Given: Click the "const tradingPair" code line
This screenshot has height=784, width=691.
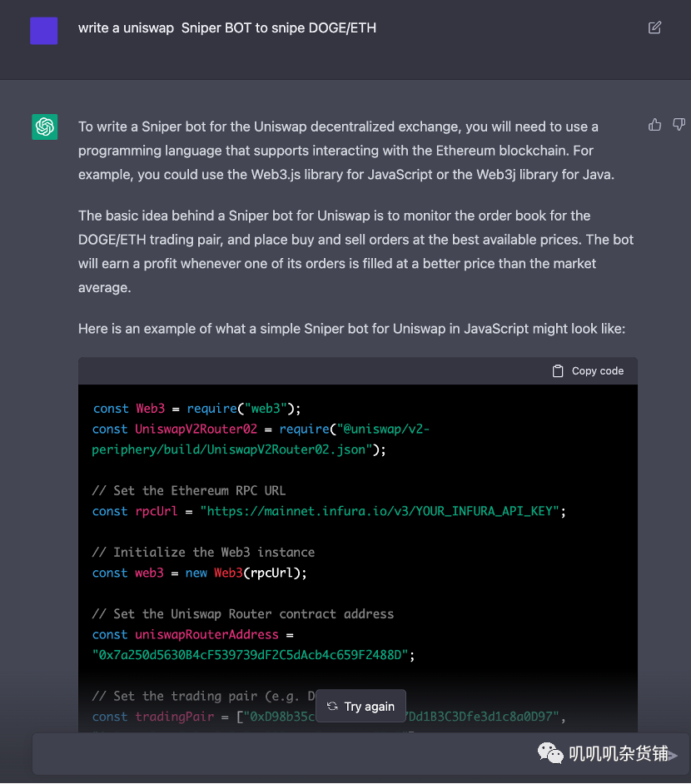Looking at the screenshot, I should (x=329, y=717).
